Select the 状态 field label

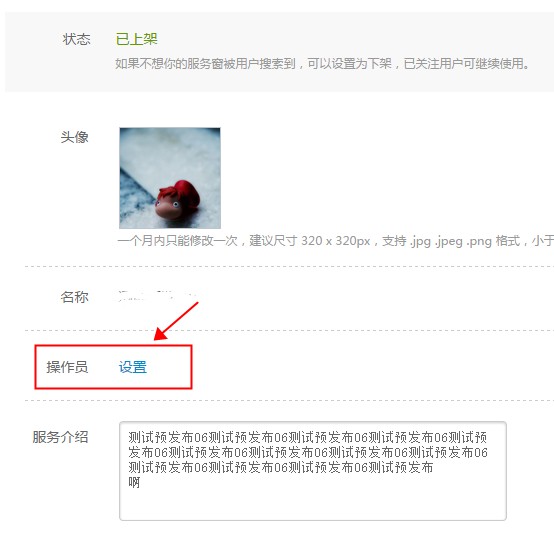point(76,39)
